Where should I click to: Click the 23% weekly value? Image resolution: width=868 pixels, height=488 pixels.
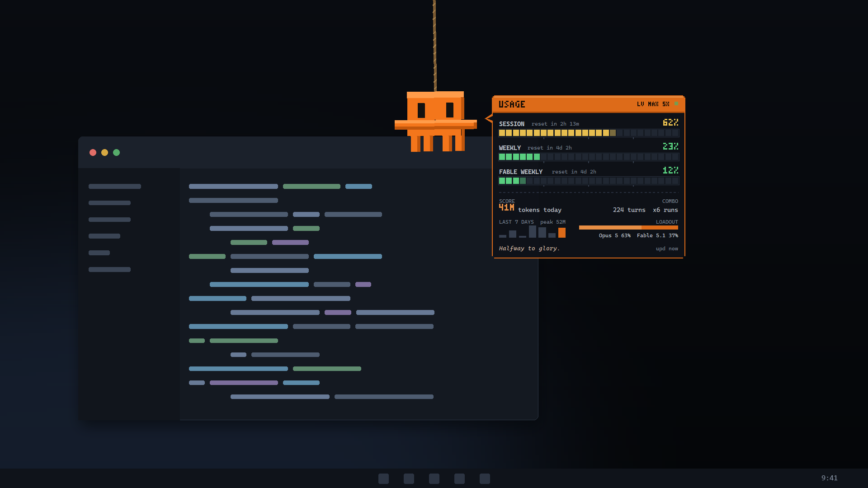point(670,146)
